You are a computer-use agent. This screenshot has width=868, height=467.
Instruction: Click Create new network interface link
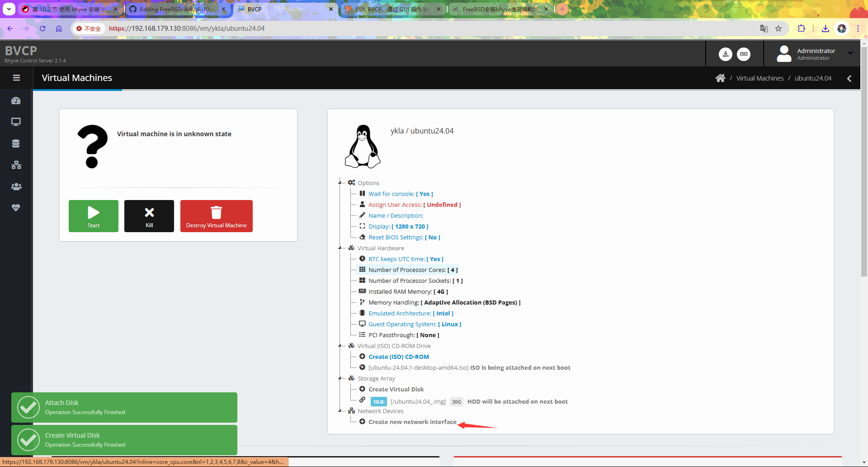coord(412,422)
